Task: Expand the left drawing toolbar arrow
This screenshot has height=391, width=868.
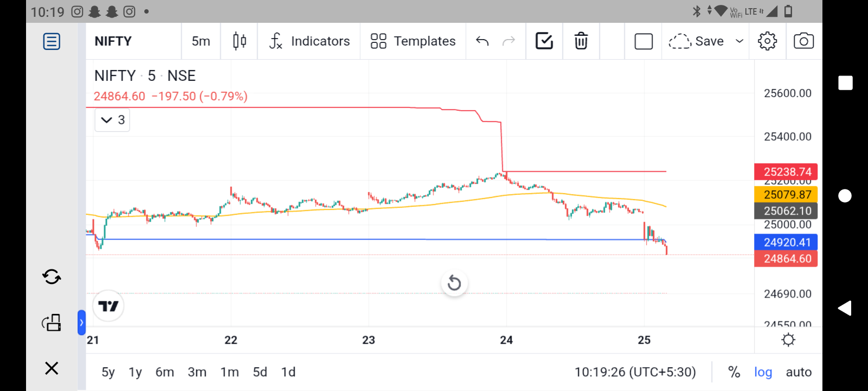Action: (x=81, y=323)
